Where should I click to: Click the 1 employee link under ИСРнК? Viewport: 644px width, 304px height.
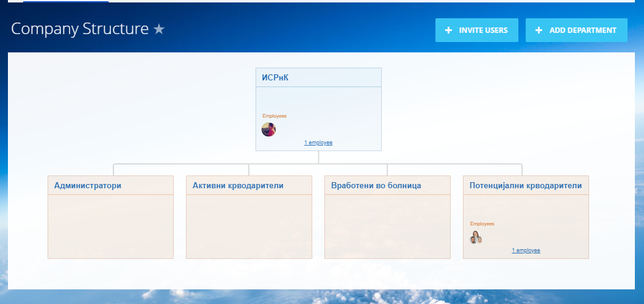click(x=318, y=143)
